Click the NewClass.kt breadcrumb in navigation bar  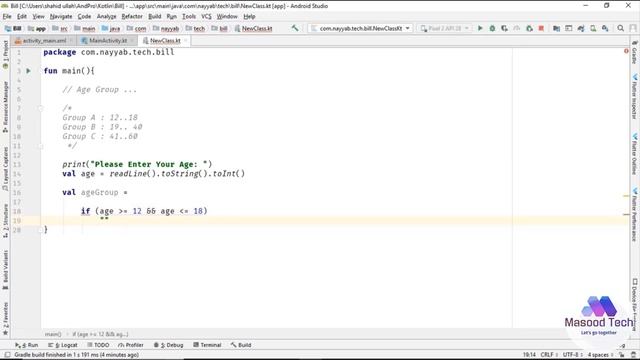(x=253, y=28)
